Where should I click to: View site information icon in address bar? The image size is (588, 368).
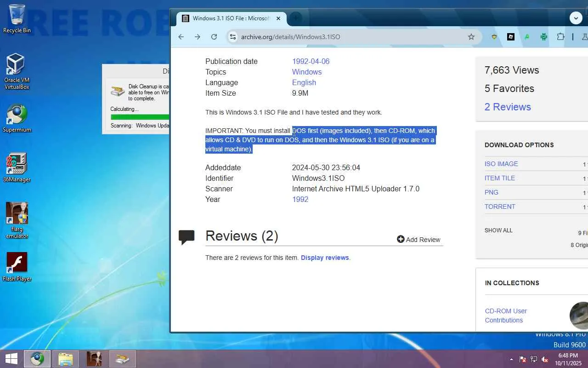(233, 37)
